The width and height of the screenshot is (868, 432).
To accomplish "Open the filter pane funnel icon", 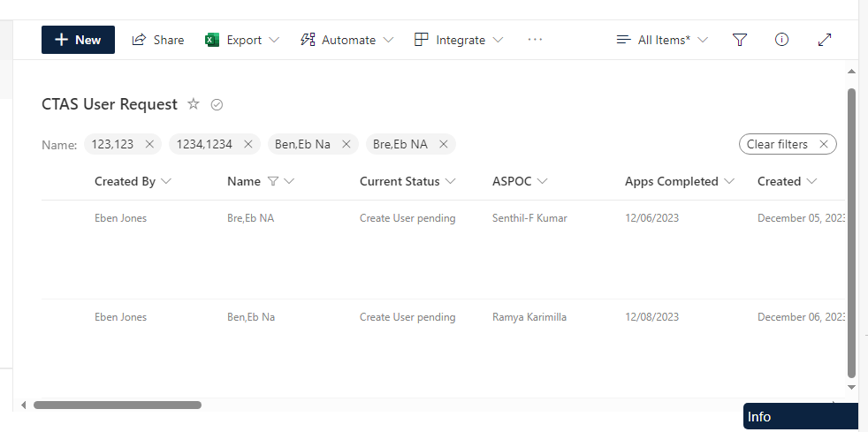I will (740, 40).
